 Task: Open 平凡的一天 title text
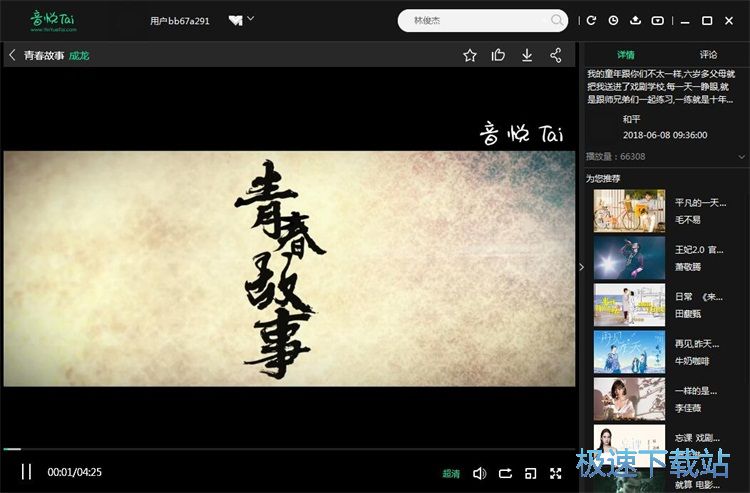700,203
